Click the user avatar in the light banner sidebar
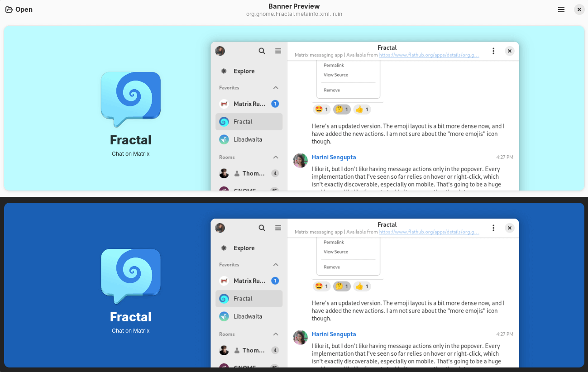The height and width of the screenshot is (372, 588). pos(220,51)
